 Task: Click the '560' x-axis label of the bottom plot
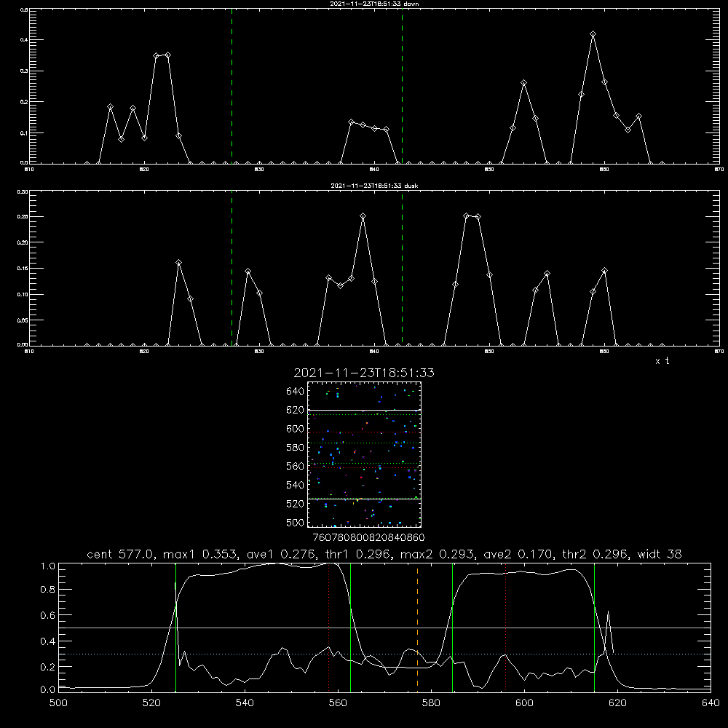(x=338, y=703)
